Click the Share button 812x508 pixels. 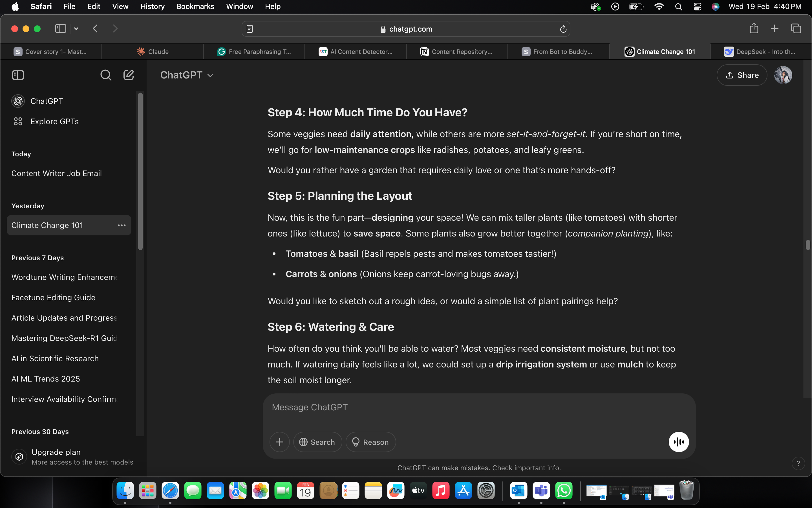[742, 75]
